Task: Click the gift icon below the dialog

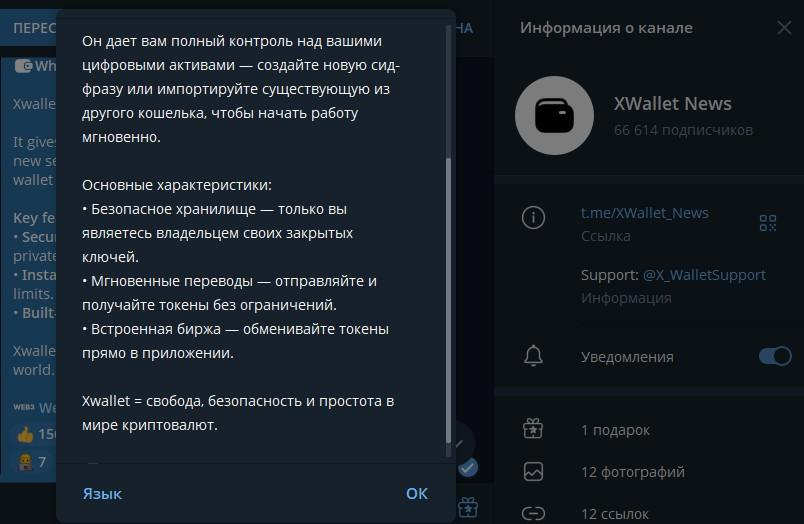Action: (x=467, y=507)
